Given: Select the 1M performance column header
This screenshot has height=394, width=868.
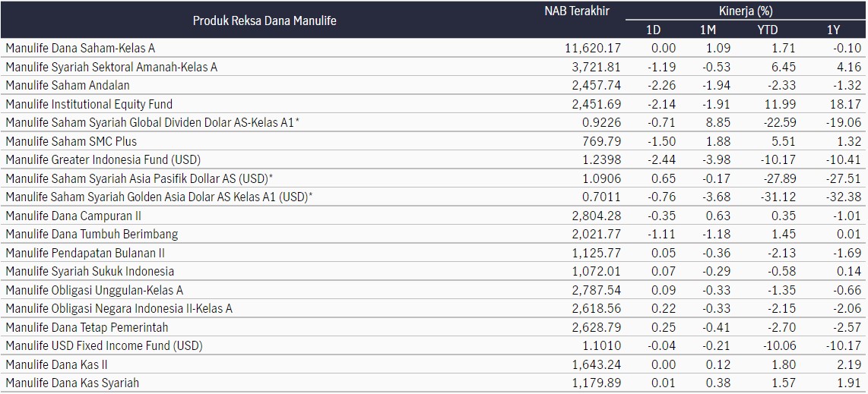Looking at the screenshot, I should coord(708,30).
